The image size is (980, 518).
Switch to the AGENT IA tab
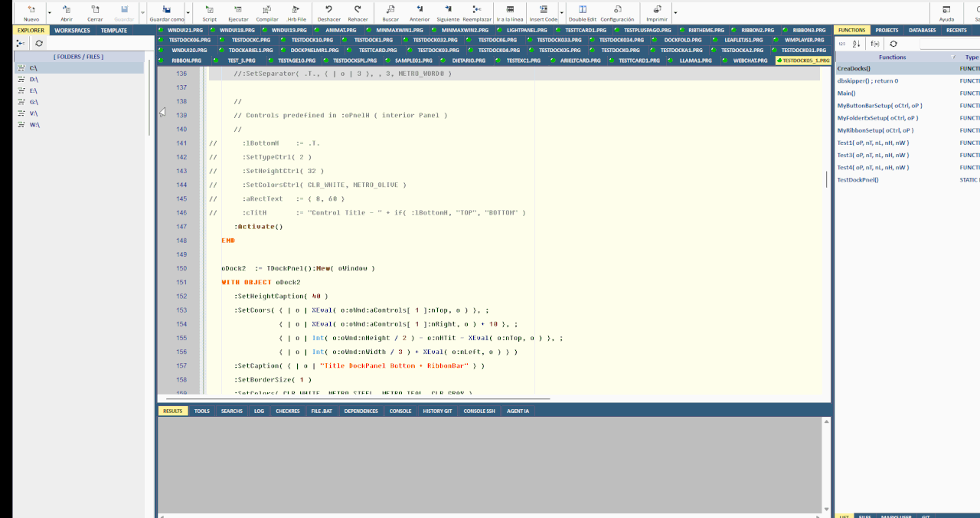(x=518, y=411)
